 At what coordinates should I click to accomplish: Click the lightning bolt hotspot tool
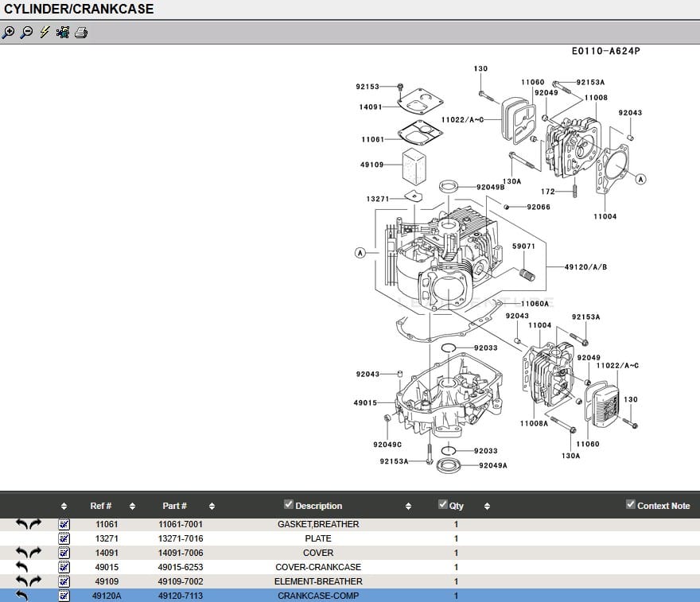pyautogui.click(x=42, y=33)
